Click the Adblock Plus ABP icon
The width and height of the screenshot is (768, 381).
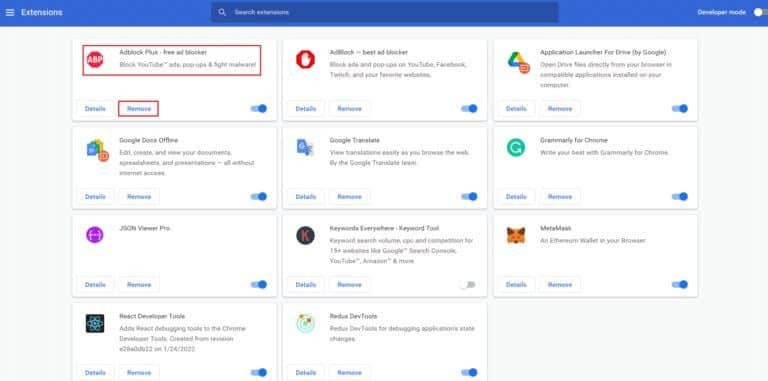tap(95, 60)
